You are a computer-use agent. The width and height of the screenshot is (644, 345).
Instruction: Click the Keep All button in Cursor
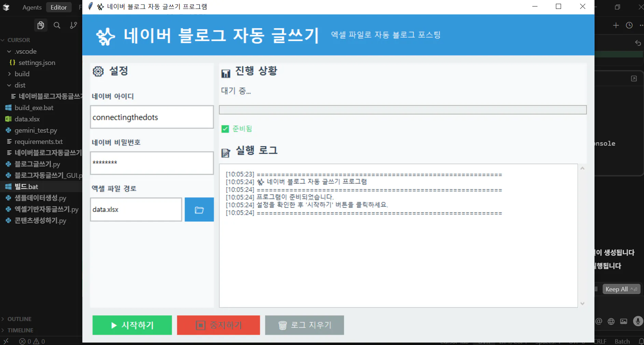[621, 289]
